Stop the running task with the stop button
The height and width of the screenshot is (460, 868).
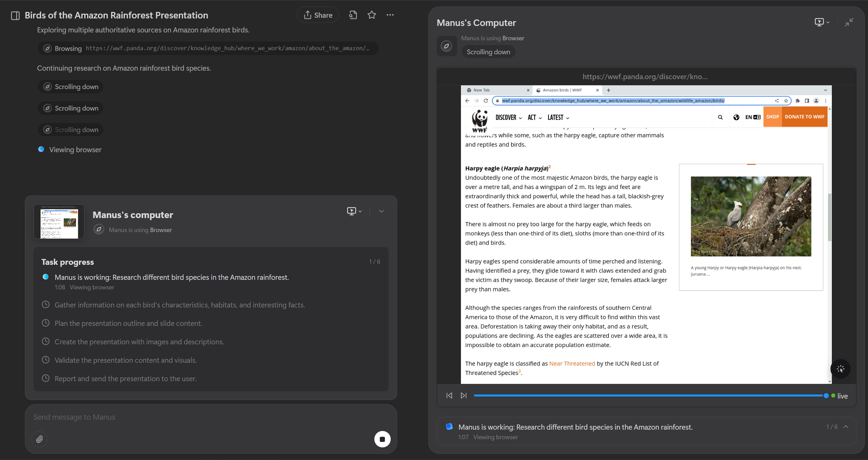pos(382,439)
